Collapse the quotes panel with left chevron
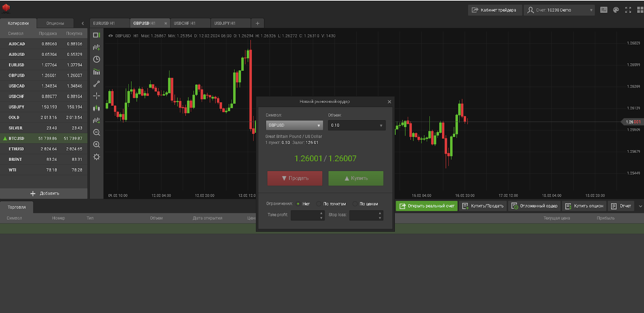 (x=83, y=23)
